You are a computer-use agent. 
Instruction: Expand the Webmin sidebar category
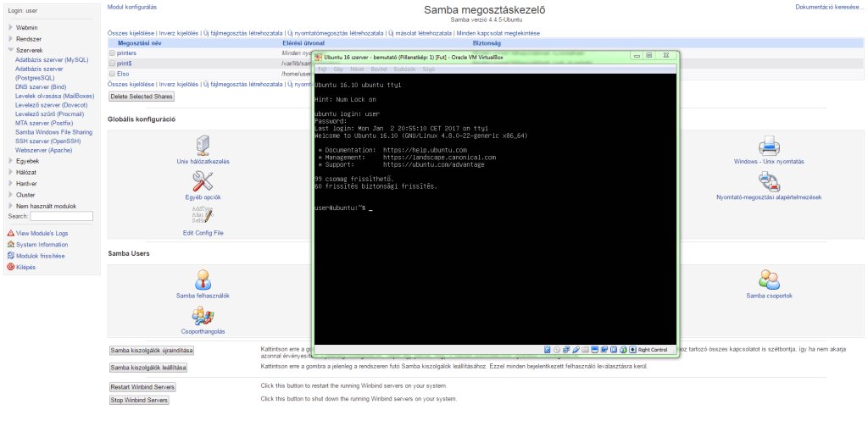[x=10, y=28]
